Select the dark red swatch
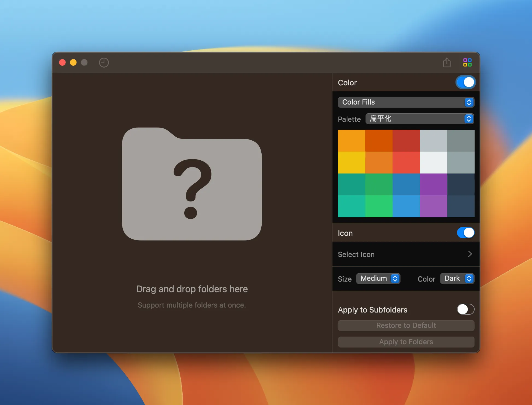The image size is (532, 405). pos(406,141)
